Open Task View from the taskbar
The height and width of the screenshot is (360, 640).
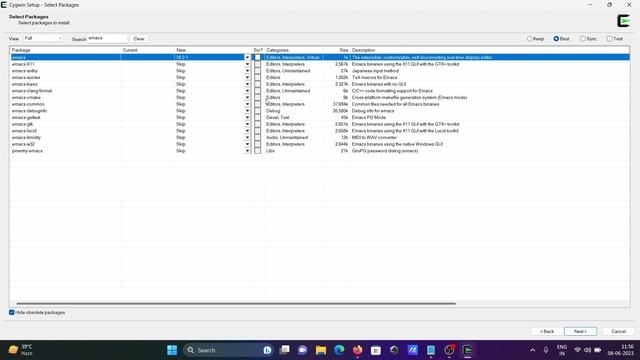point(284,350)
